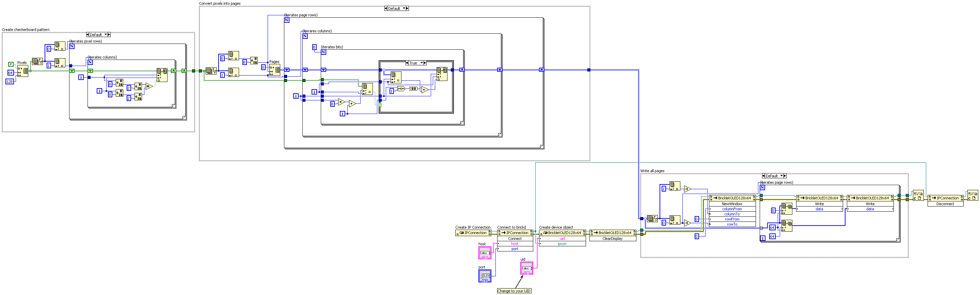The image size is (980, 295).
Task: Open the Default selector of checkerboard pattern case
Action: point(98,35)
